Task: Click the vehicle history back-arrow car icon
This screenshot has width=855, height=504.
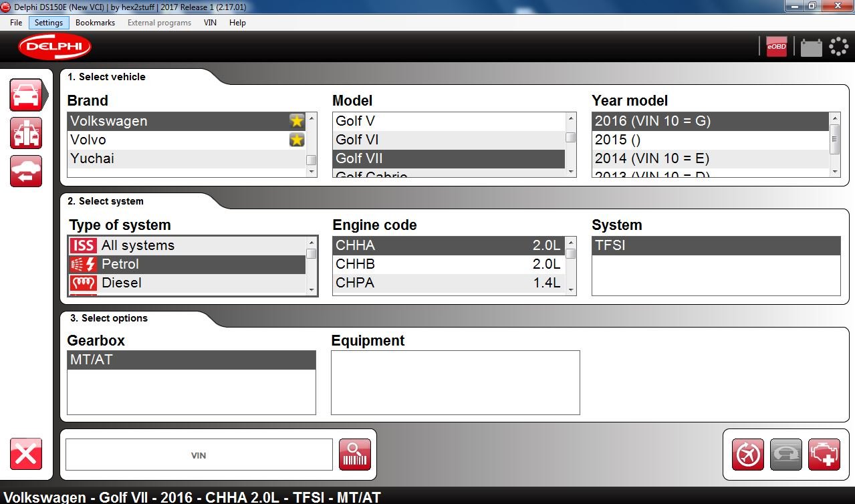Action: point(26,171)
